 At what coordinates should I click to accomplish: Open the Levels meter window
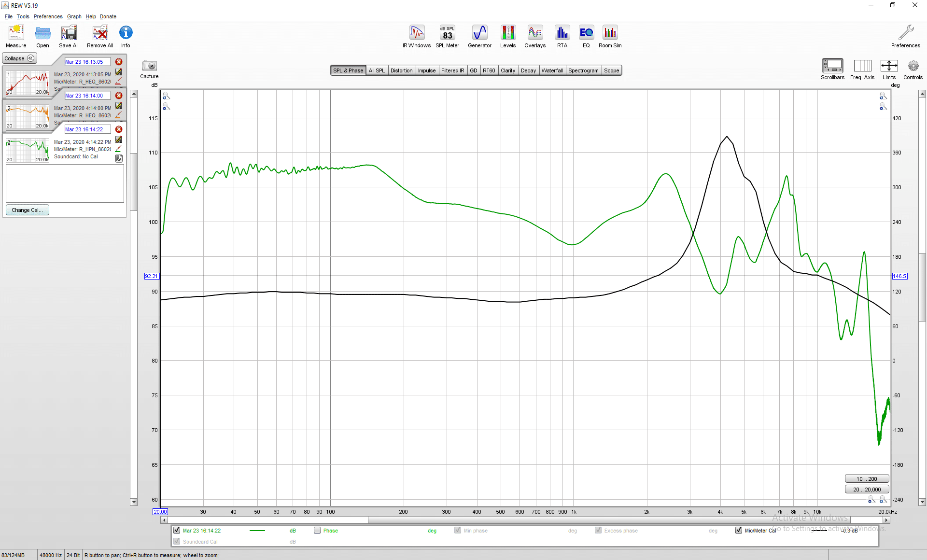[x=508, y=36]
